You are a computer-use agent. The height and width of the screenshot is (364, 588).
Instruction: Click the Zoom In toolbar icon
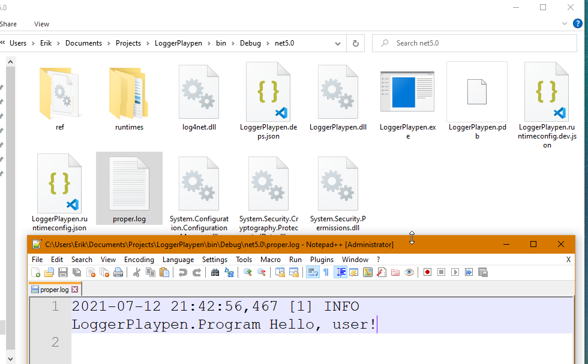247,272
